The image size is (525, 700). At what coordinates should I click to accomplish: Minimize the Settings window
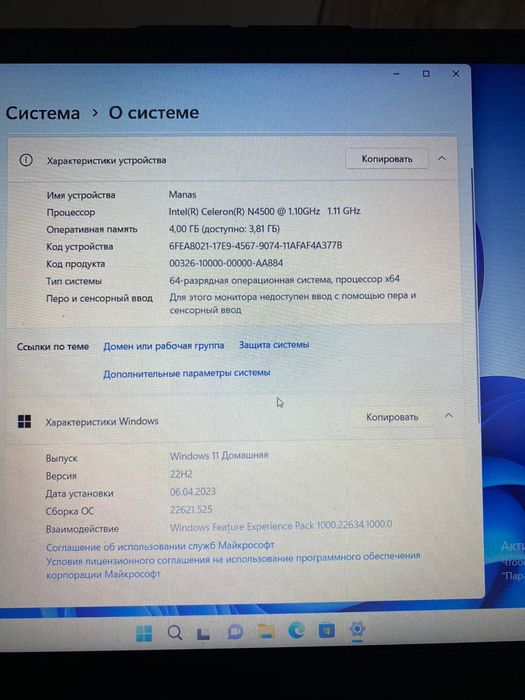(x=396, y=74)
